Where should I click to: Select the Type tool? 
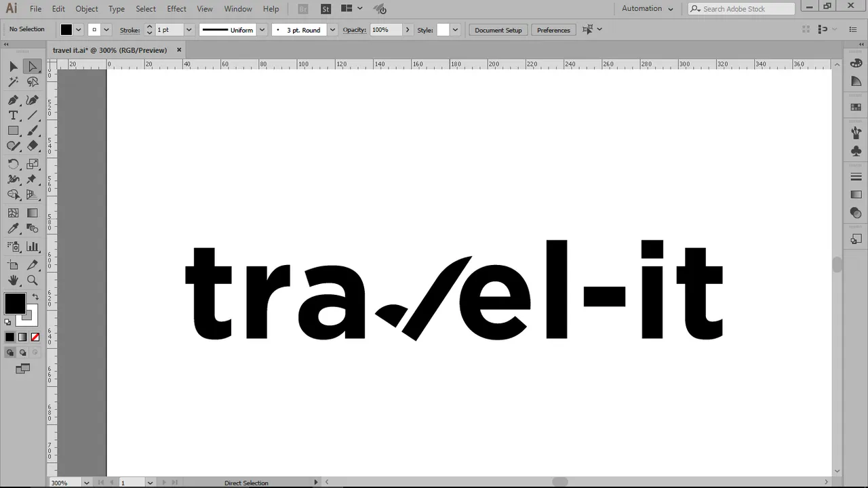tap(13, 115)
